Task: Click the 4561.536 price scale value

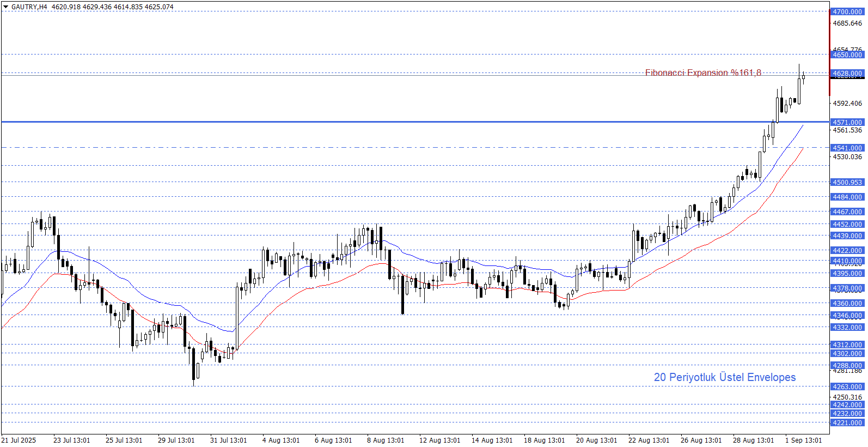Action: (847, 130)
